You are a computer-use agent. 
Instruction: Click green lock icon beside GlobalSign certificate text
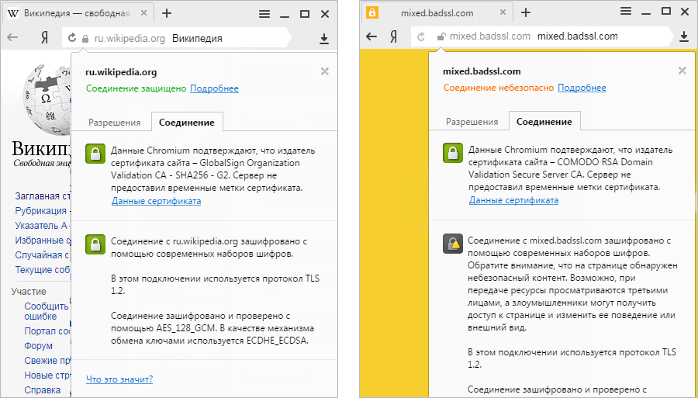[x=95, y=154]
